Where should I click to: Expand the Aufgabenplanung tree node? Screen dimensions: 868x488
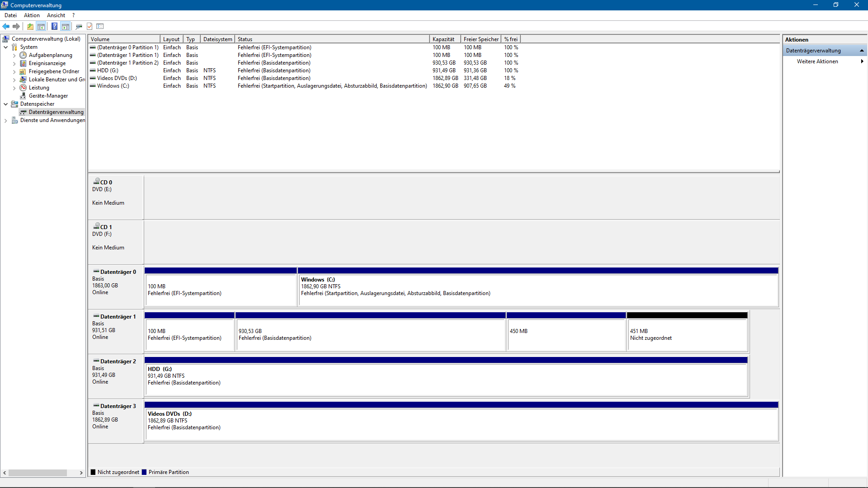[14, 56]
